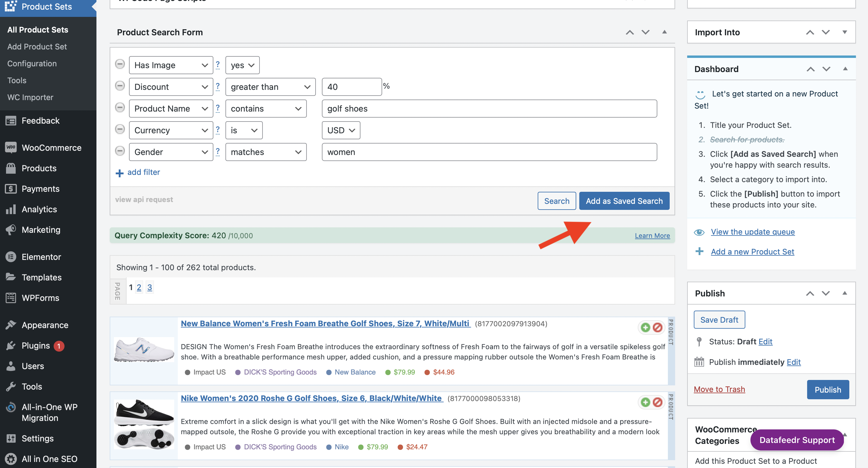Open the contains operator dropdown
This screenshot has height=468, width=868.
click(x=266, y=109)
